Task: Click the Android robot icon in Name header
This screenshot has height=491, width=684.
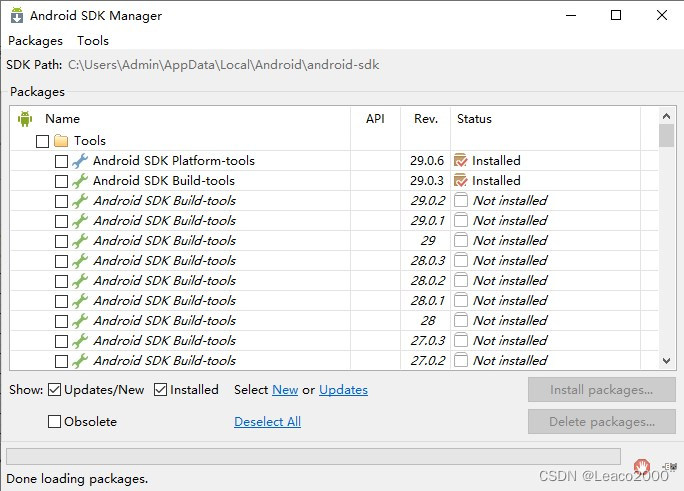Action: [x=25, y=119]
